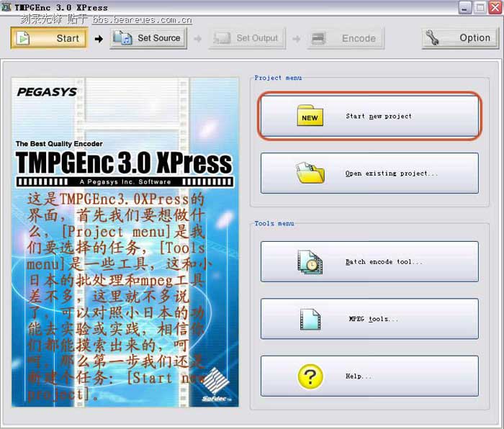The image size is (504, 429).
Task: Minimize the TMPGEnc window
Action: [465, 8]
